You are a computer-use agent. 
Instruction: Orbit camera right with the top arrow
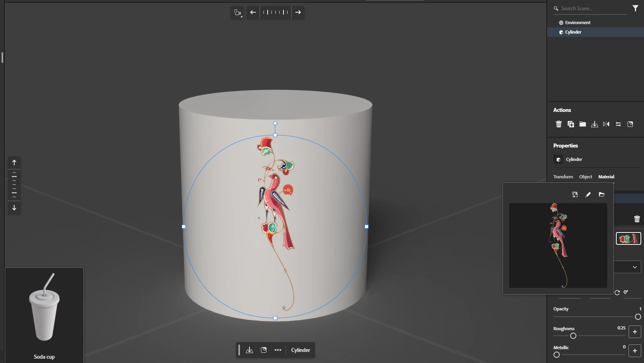tap(298, 13)
